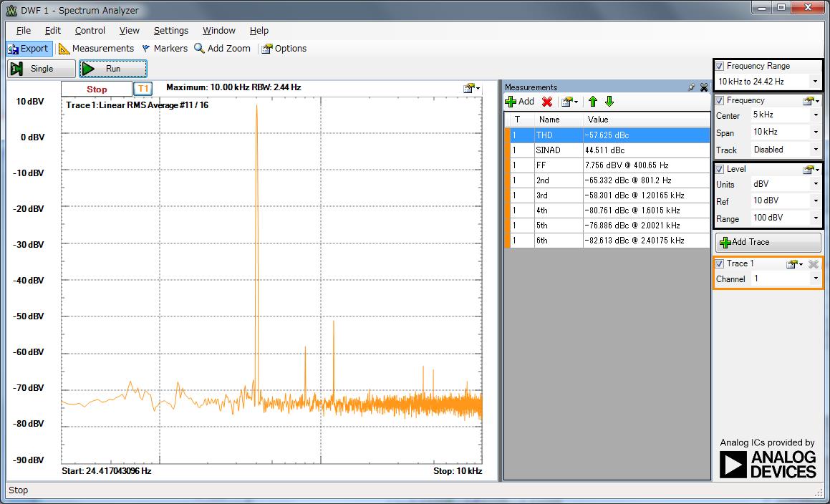Open the Measurements panel from toolbar

click(96, 49)
